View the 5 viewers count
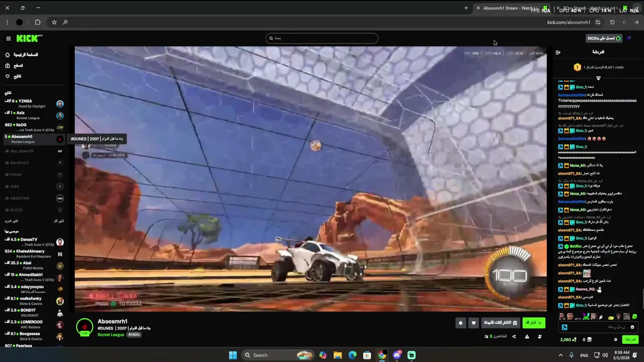Viewport: 644px width, 362px height. click(496, 336)
